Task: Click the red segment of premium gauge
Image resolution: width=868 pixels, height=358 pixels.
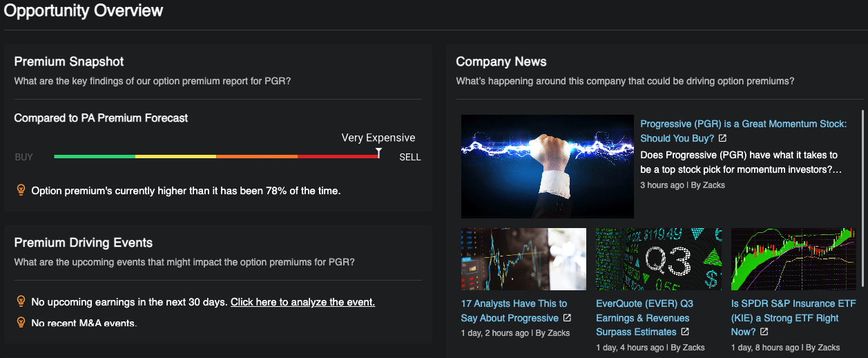Action: tap(338, 157)
